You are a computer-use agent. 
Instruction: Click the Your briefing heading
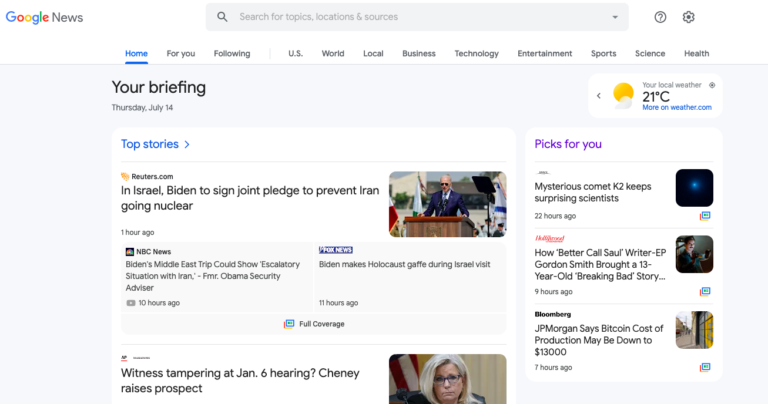pos(159,87)
